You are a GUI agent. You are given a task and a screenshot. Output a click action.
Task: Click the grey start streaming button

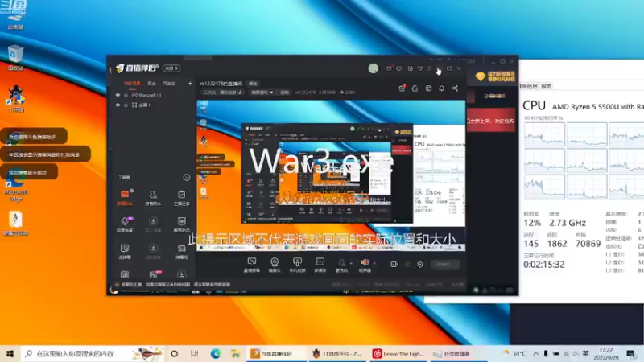click(x=445, y=265)
